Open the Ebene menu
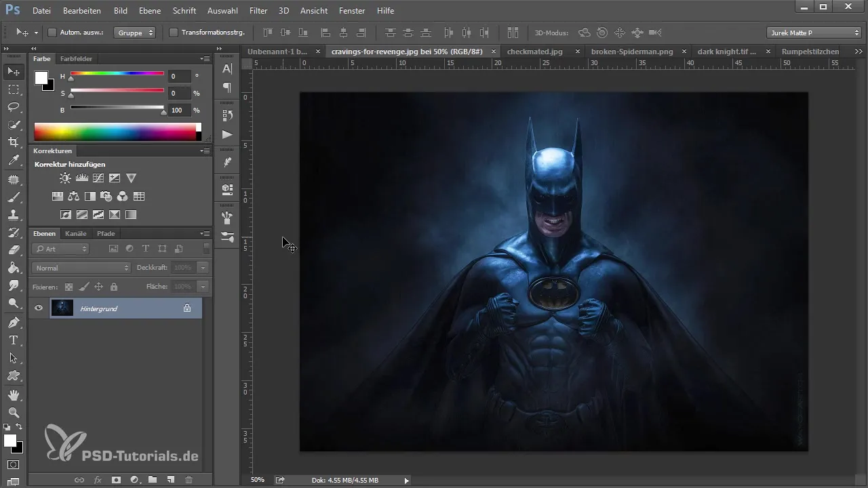Viewport: 868px width, 488px height. [x=149, y=11]
